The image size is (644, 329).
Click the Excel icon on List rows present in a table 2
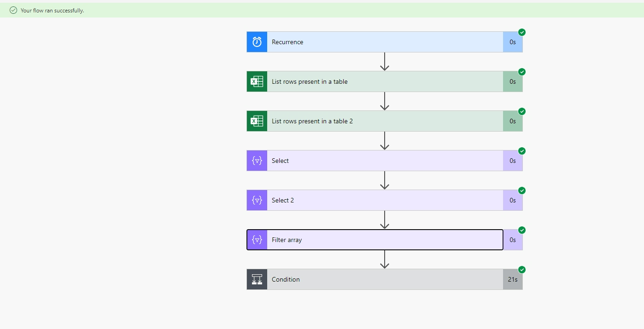coord(256,121)
